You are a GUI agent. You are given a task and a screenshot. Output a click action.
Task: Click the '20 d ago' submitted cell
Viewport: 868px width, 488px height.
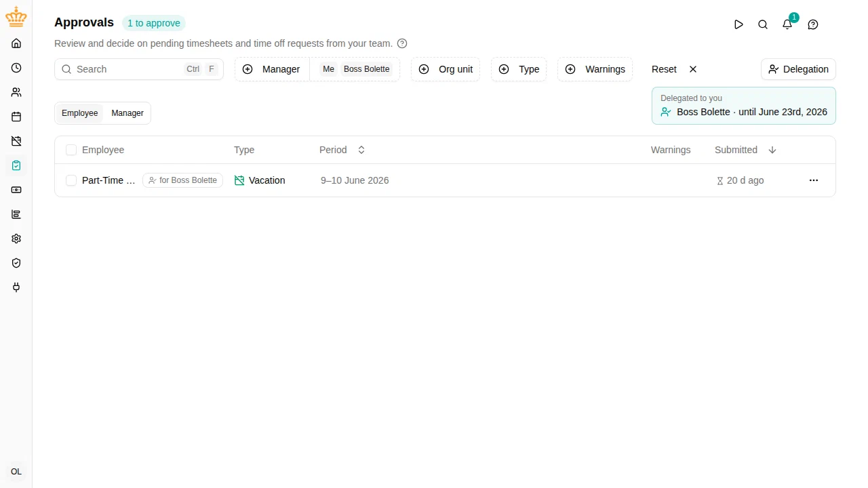(741, 180)
